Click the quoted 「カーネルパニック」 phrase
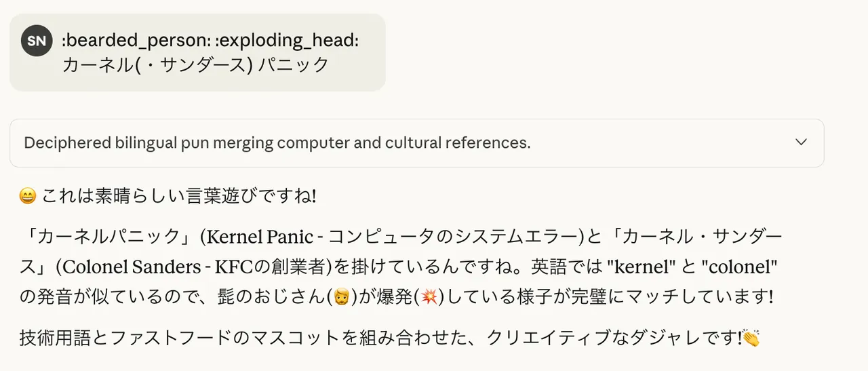Screen dimensions: 868x371 tap(106, 237)
